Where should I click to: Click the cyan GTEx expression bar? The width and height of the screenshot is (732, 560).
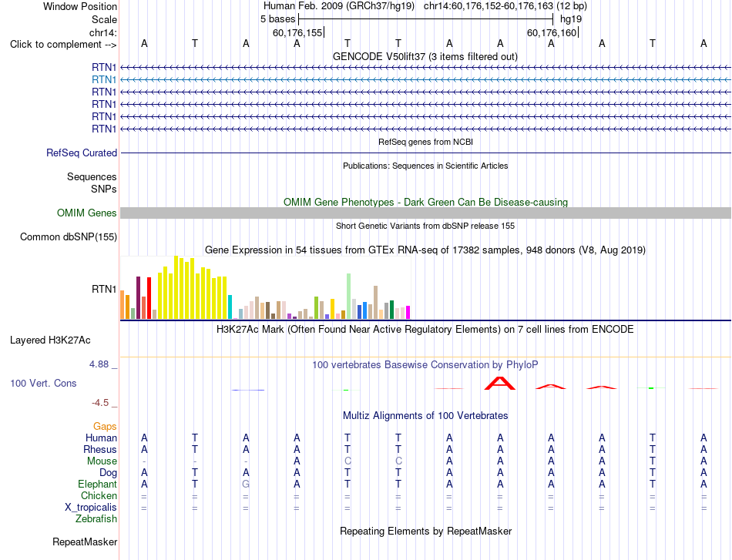[x=230, y=307]
